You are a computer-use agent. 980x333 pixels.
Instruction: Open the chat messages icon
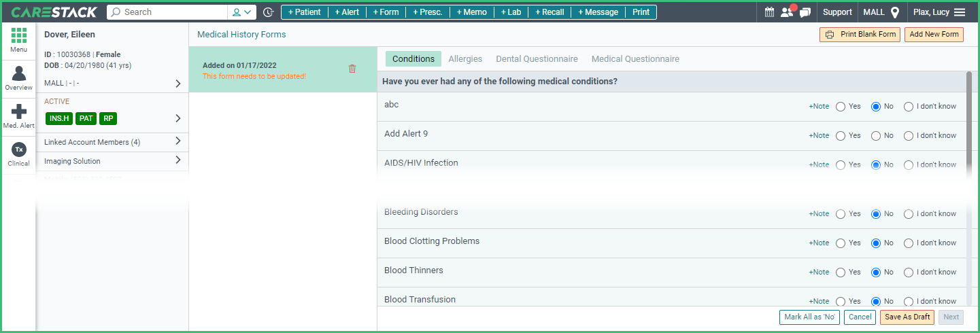(805, 12)
